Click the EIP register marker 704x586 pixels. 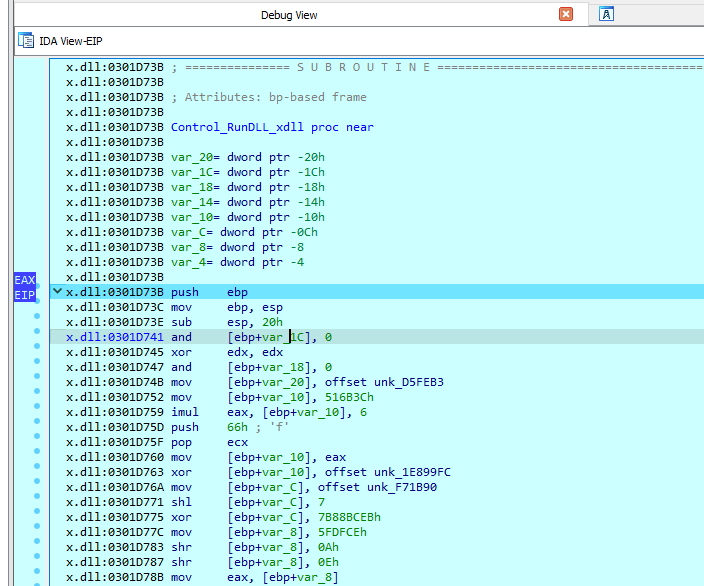pos(25,295)
